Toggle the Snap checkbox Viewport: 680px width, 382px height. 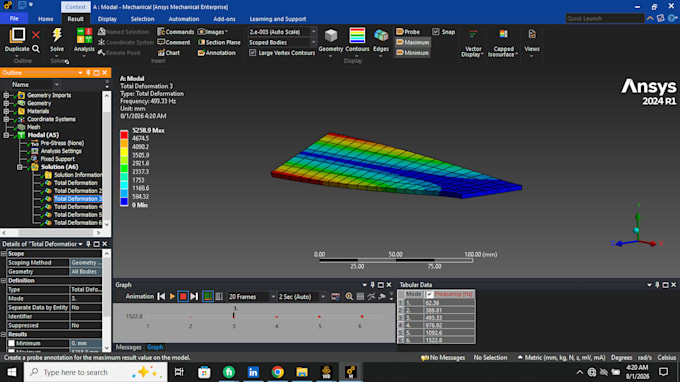pos(436,32)
